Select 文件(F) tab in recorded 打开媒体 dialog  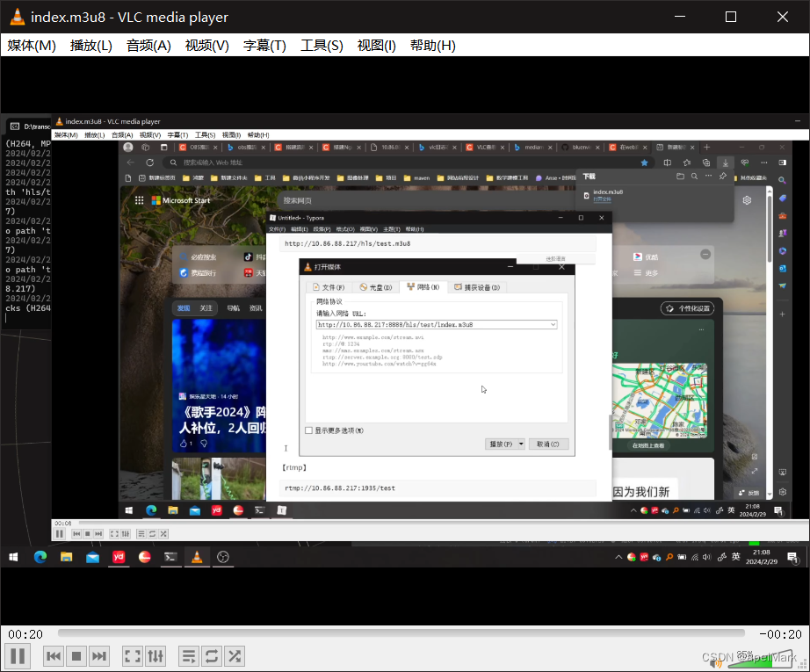[329, 287]
